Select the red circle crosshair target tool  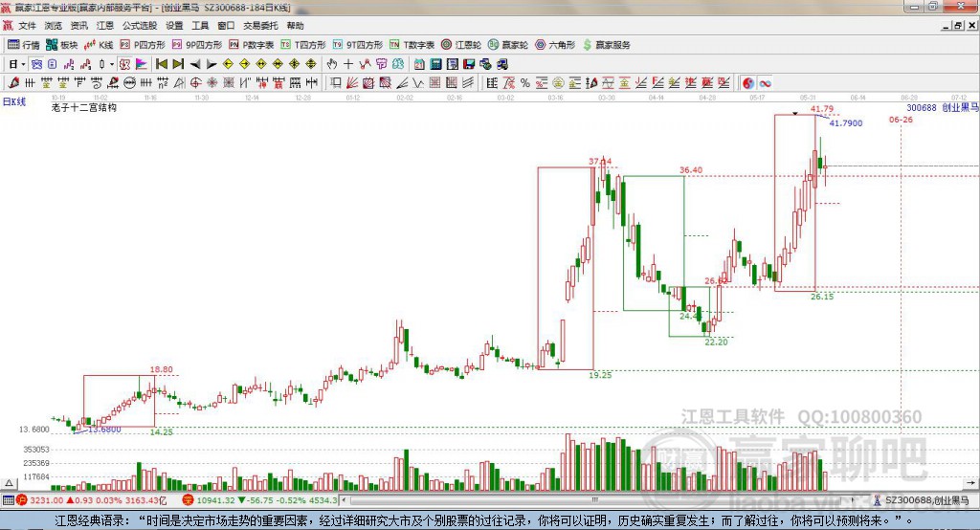[195, 82]
